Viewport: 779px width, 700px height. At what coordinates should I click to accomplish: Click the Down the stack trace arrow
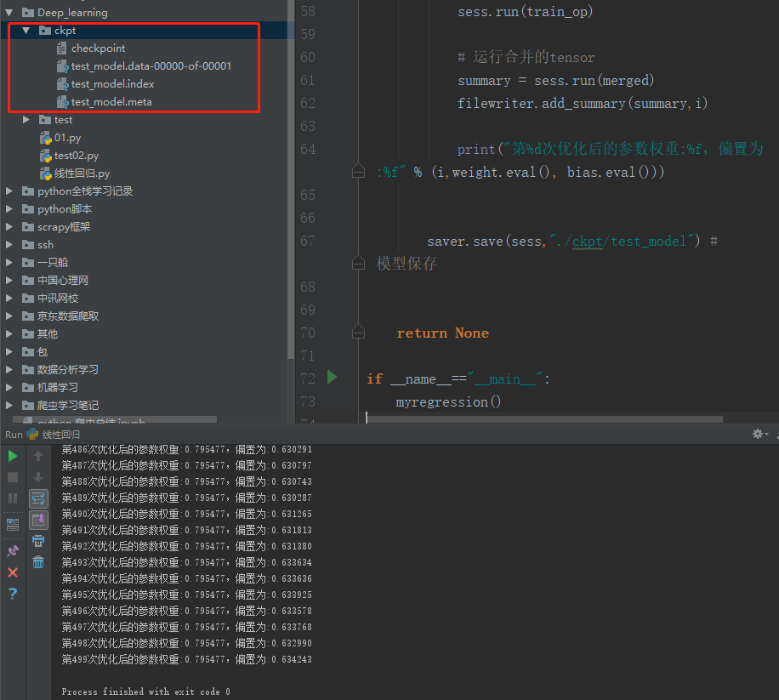38,477
